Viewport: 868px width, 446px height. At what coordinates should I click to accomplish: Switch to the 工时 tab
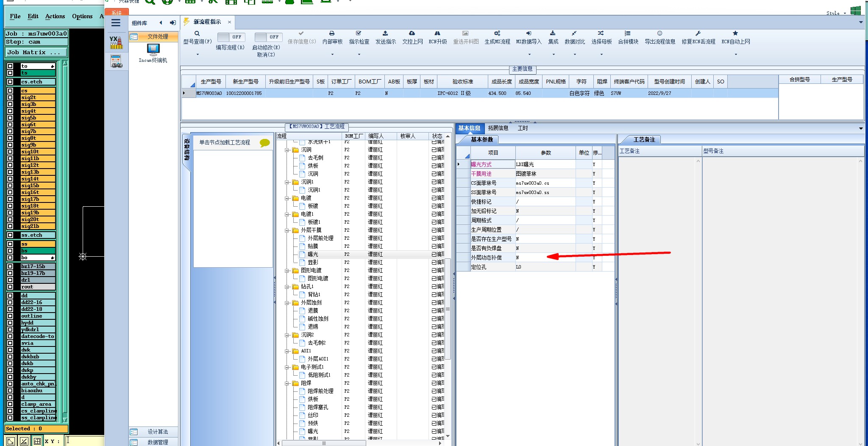point(523,128)
